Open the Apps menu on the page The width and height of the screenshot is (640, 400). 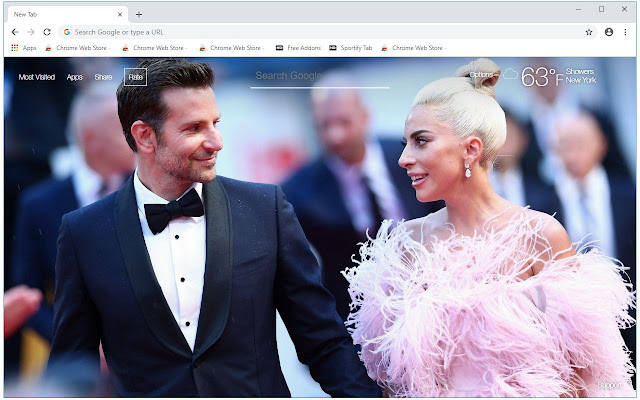pos(75,77)
